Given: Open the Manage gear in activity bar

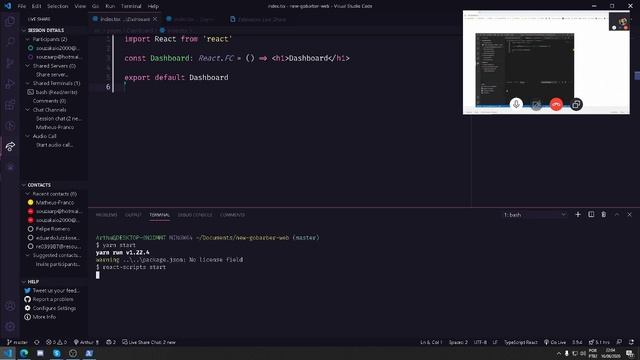Looking at the screenshot, I should tap(10, 327).
